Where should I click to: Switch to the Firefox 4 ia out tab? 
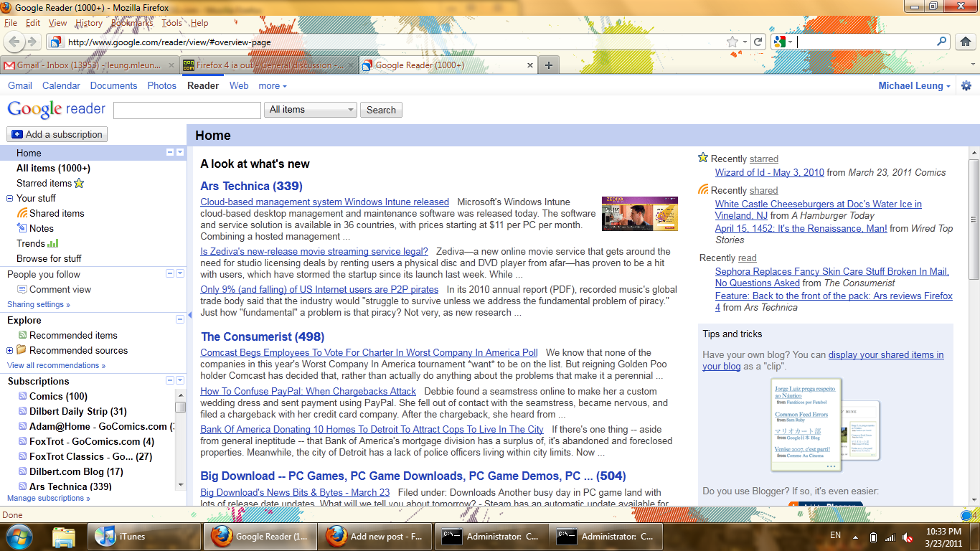coord(268,65)
